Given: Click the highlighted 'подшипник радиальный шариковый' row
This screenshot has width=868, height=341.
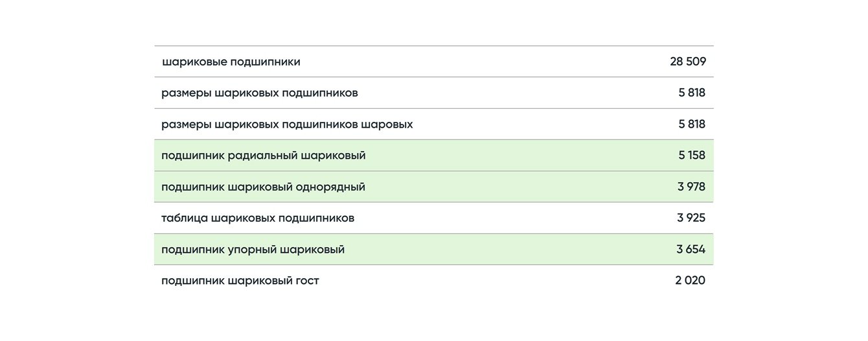Looking at the screenshot, I should [x=264, y=156].
